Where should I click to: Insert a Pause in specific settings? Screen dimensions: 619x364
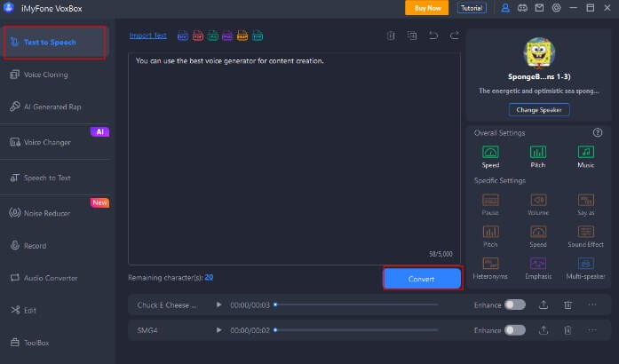tap(490, 204)
